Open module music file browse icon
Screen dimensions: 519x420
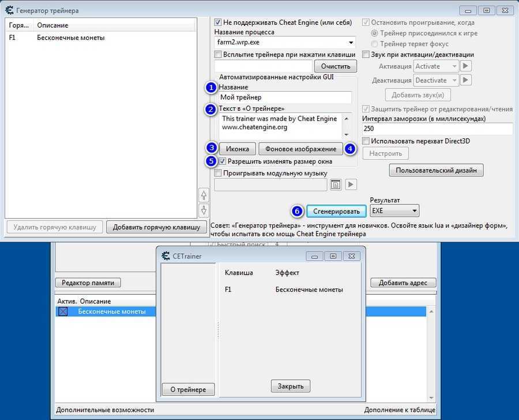click(x=336, y=185)
